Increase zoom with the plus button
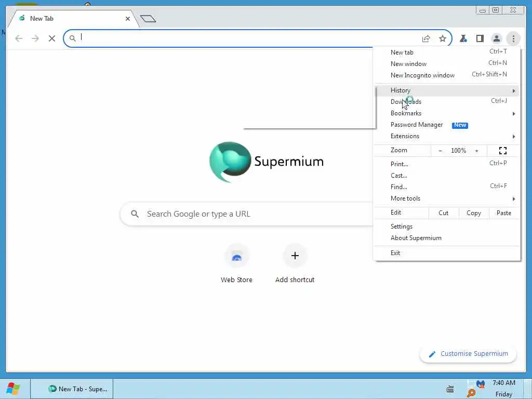Viewport: 532px width, 399px height. pos(477,151)
